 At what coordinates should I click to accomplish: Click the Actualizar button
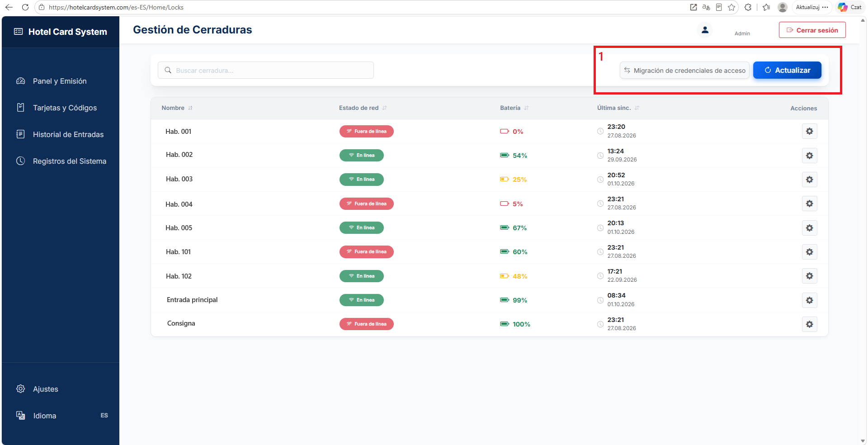pyautogui.click(x=787, y=70)
